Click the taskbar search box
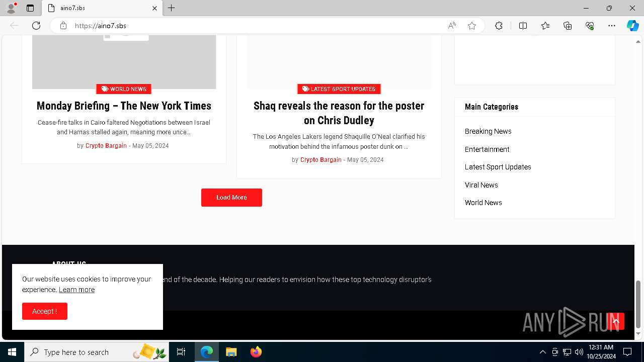This screenshot has height=362, width=644. (x=96, y=352)
